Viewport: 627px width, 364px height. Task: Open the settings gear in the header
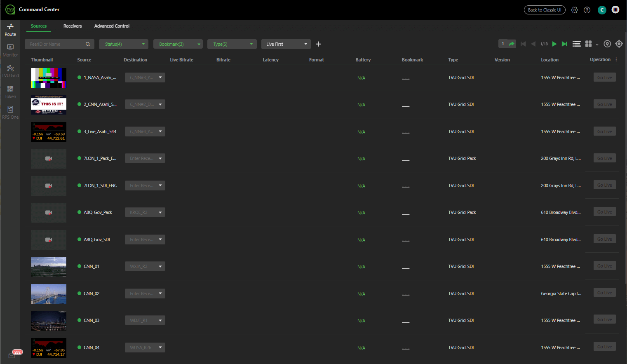tap(575, 10)
